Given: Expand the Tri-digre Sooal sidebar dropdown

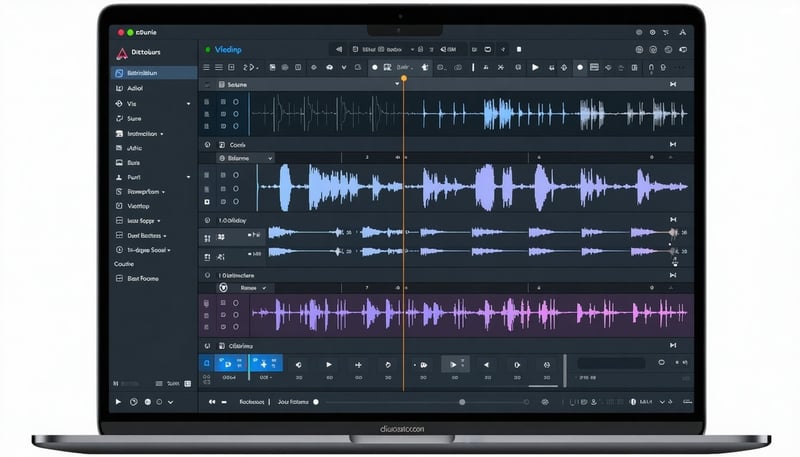Looking at the screenshot, I should point(169,250).
